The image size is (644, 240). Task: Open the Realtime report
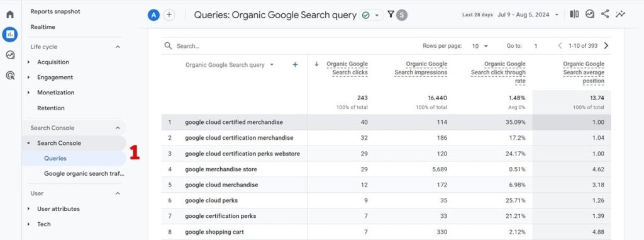pyautogui.click(x=43, y=26)
